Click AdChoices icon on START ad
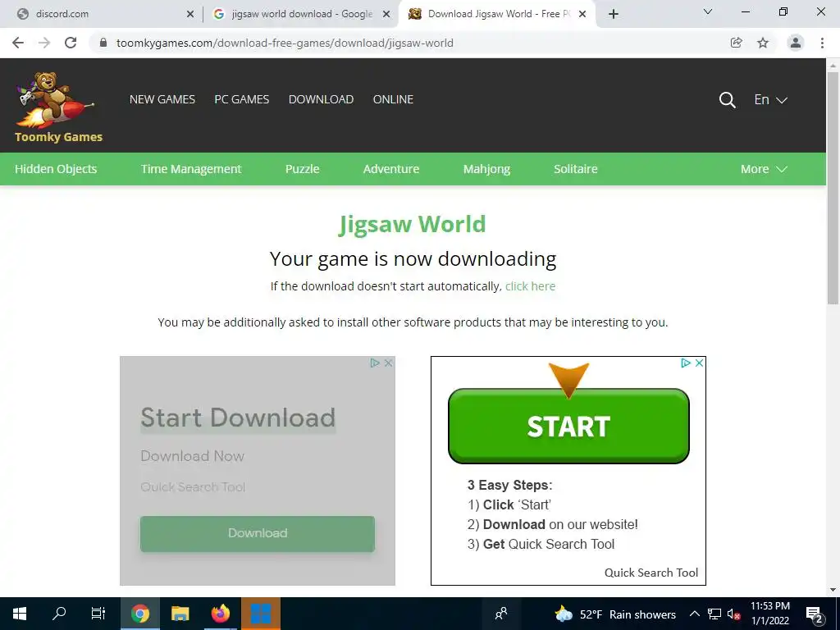Viewport: 840px width, 630px height. pyautogui.click(x=686, y=363)
